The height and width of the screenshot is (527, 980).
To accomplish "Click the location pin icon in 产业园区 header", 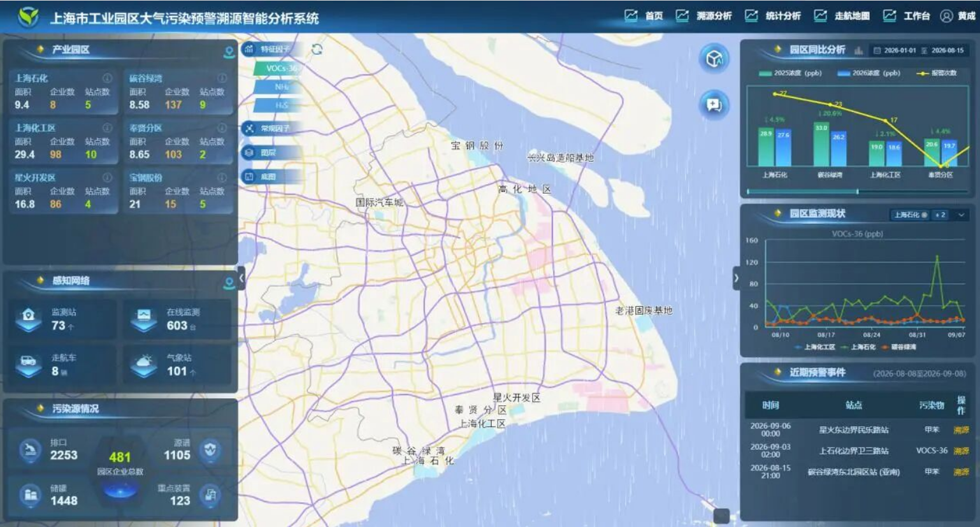I will click(x=229, y=52).
